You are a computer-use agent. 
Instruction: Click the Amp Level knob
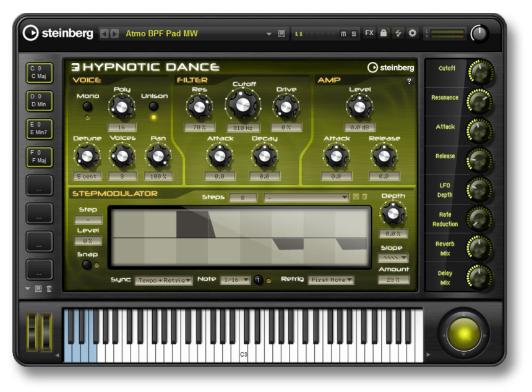359,107
